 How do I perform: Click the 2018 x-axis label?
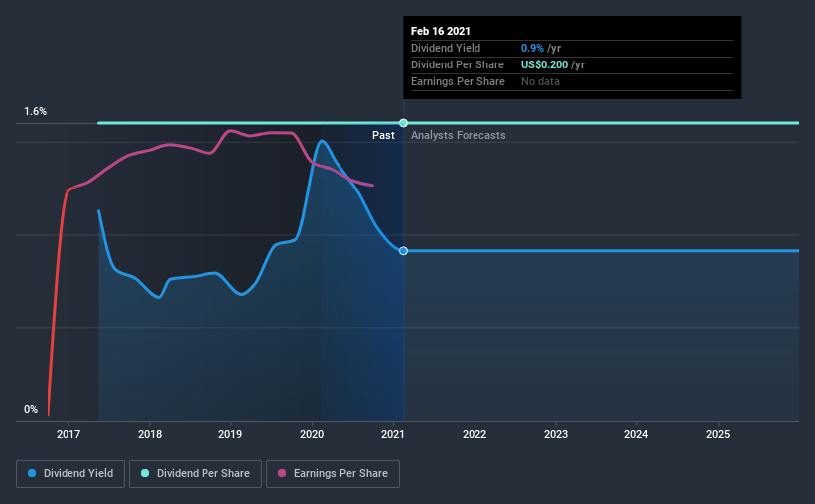tap(150, 434)
